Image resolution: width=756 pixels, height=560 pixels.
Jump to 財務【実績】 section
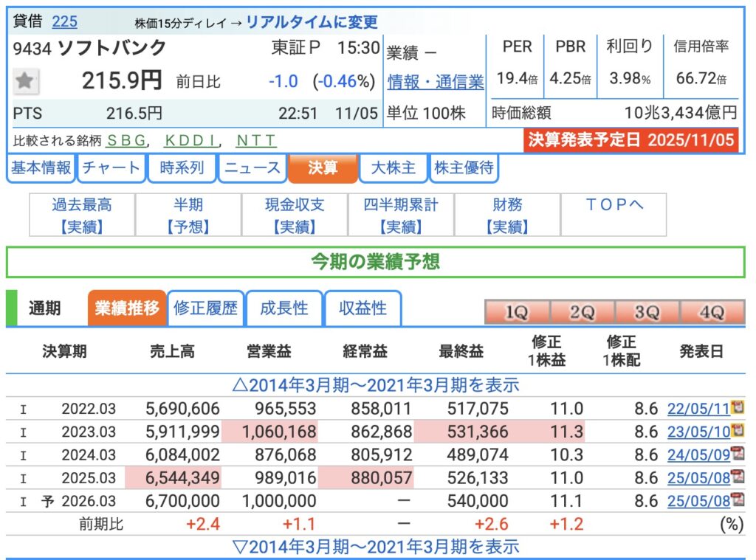pos(507,215)
